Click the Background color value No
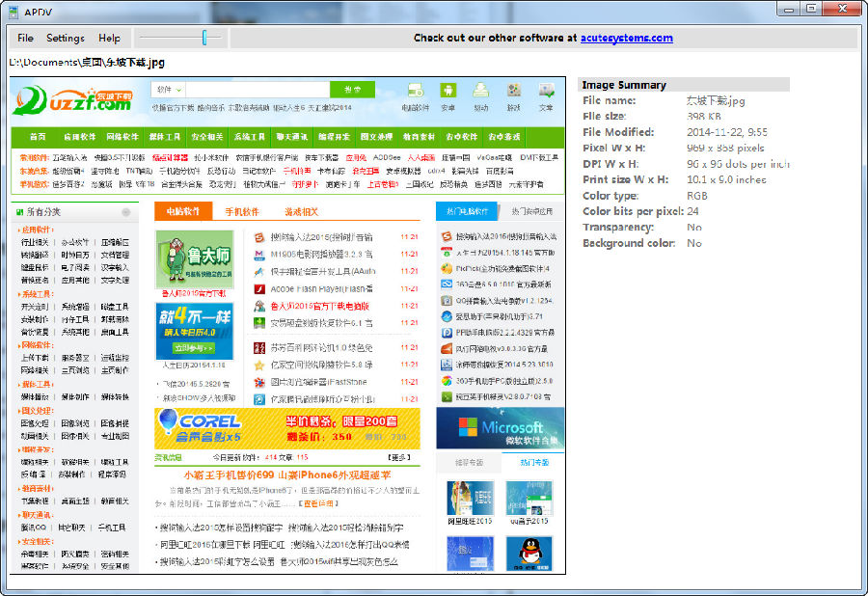 pos(694,243)
